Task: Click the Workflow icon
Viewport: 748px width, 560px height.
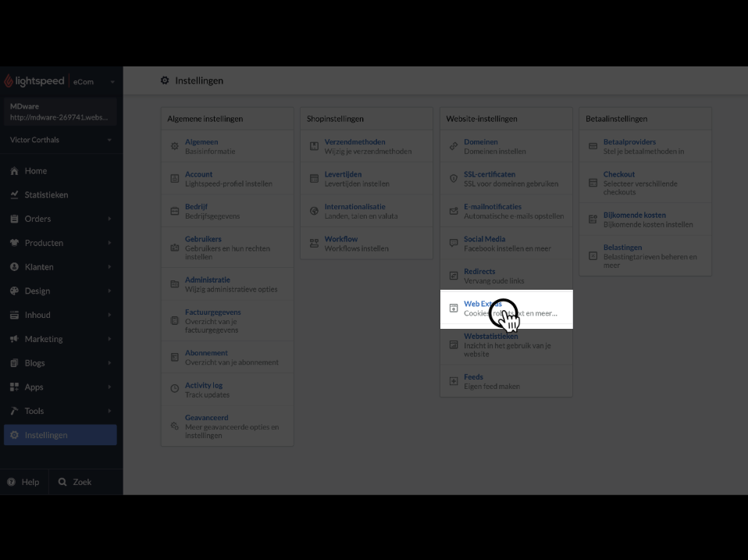Action: coord(314,243)
